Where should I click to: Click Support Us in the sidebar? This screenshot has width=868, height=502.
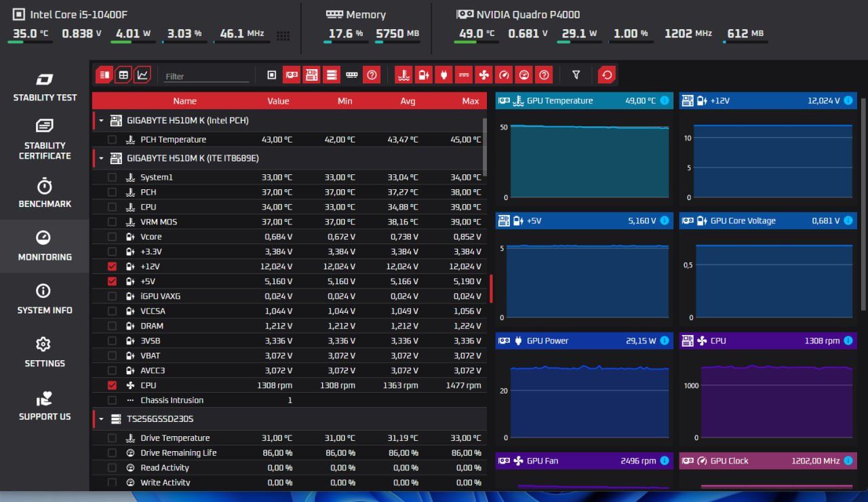pos(45,406)
